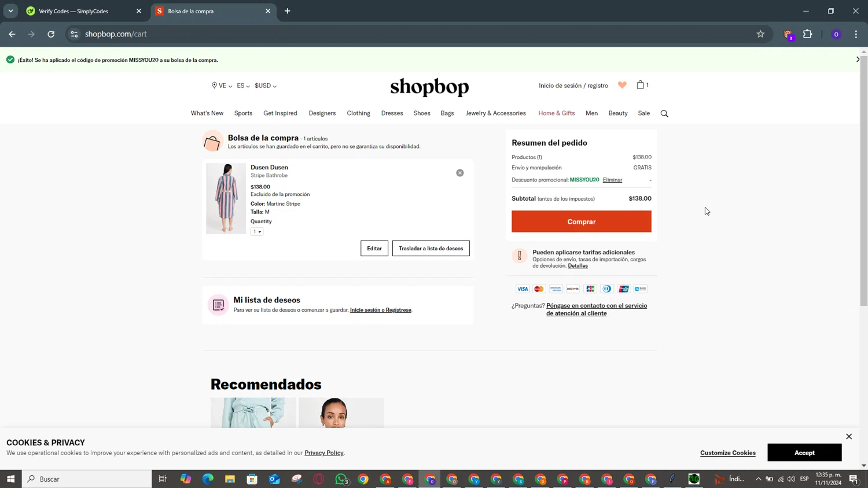
Task: Click Inicie sesión o Regístrese link
Action: tap(381, 310)
